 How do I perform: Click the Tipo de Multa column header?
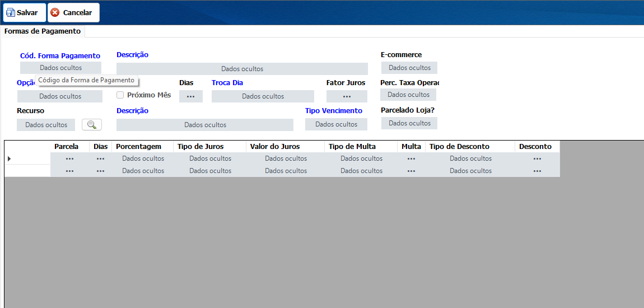[x=361, y=147]
